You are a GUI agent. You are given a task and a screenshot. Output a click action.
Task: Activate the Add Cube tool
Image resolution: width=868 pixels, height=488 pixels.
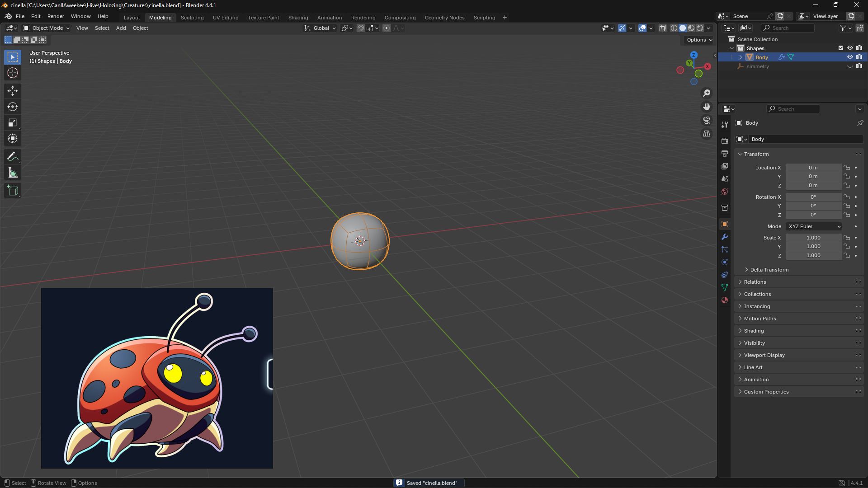13,191
